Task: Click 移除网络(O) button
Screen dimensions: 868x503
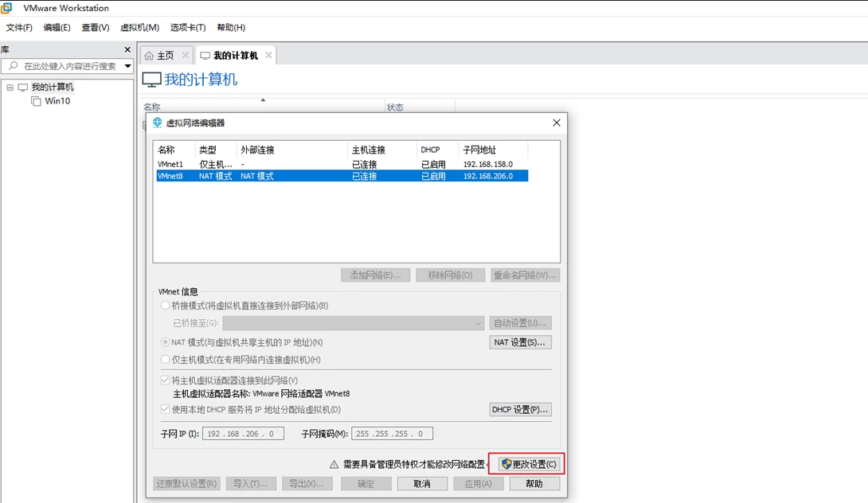Action: click(x=450, y=275)
